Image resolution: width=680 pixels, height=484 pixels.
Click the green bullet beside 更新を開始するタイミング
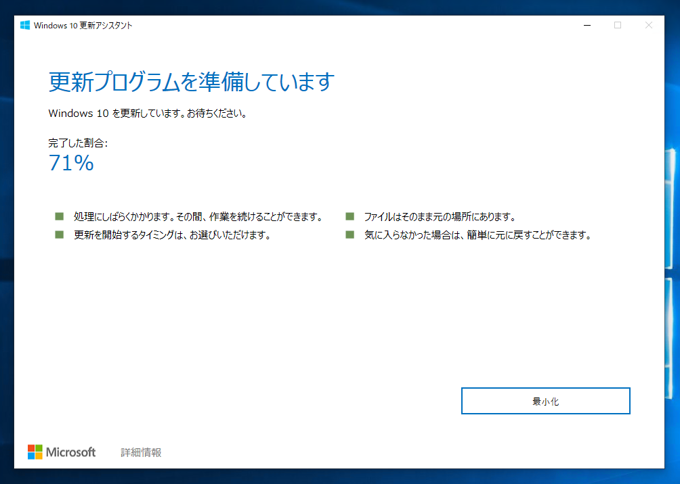[59, 235]
